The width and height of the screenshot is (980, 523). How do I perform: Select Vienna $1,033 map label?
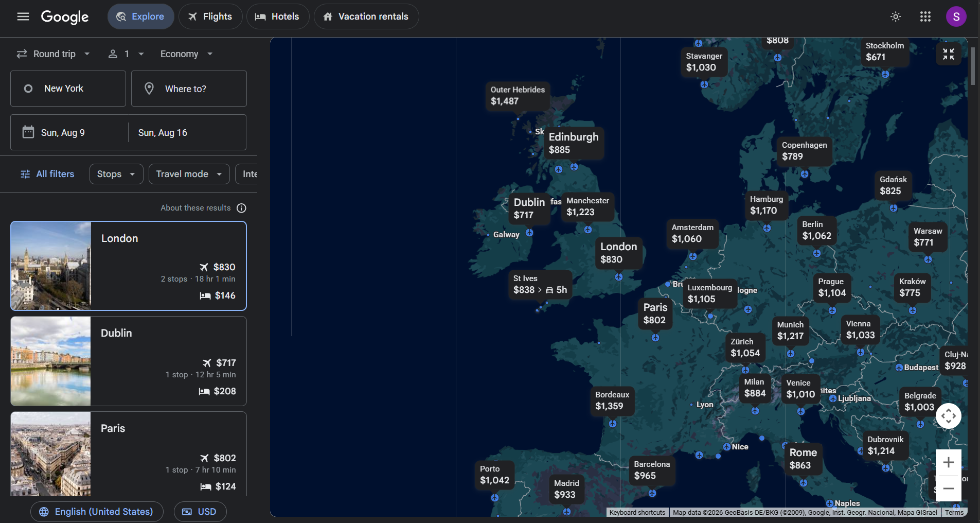[860, 329]
